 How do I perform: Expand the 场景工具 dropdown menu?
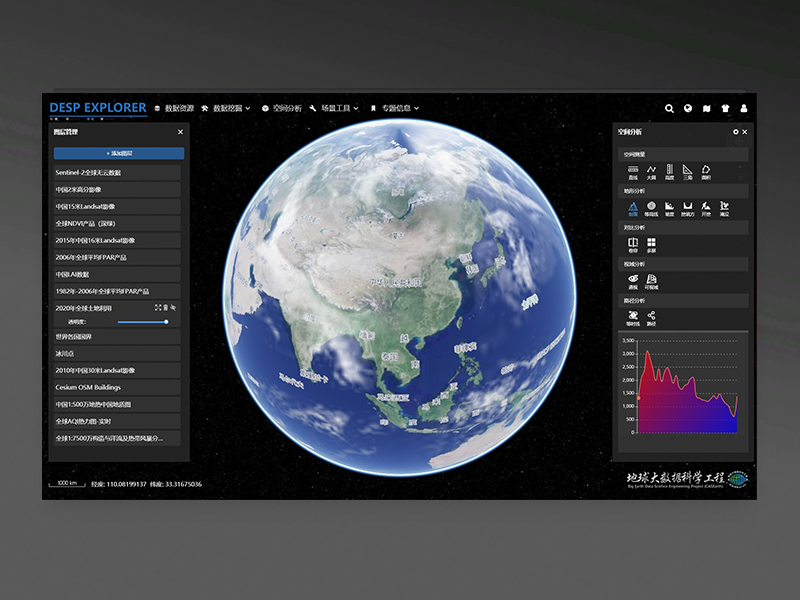[334, 108]
